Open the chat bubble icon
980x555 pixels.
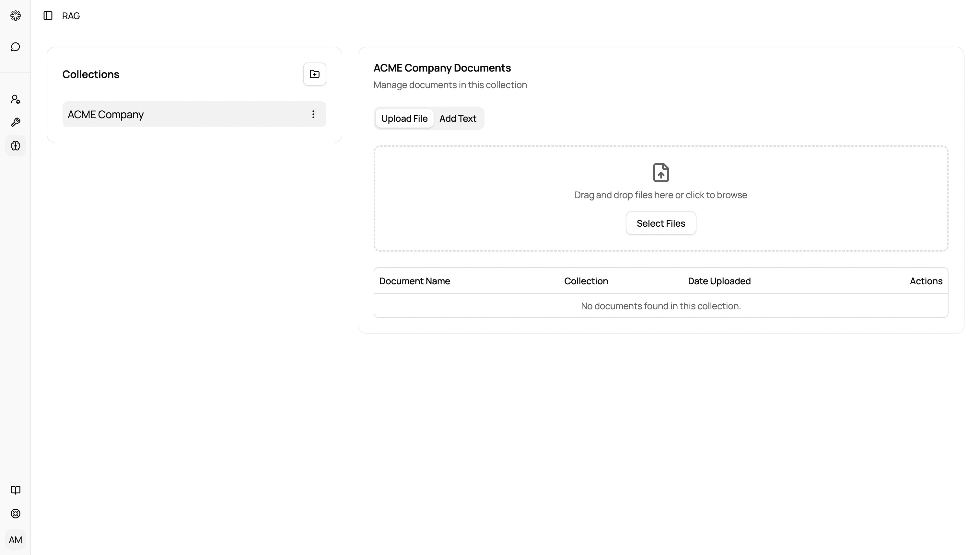click(15, 47)
